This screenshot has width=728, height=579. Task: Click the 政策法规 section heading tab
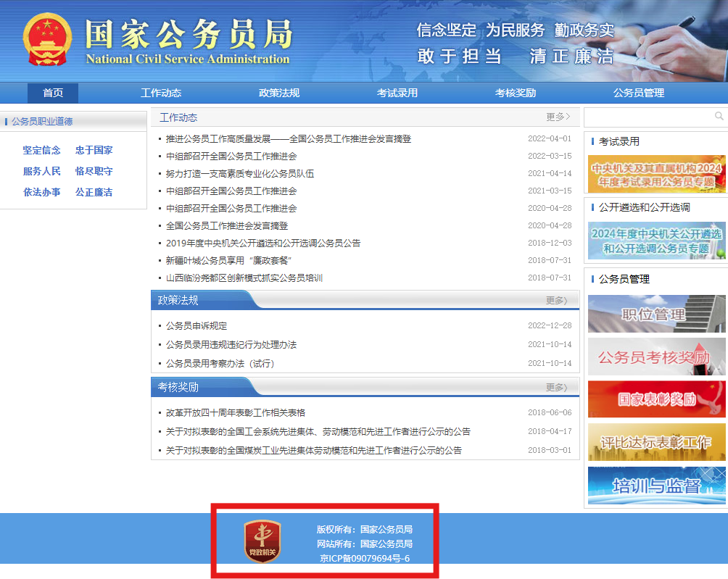pyautogui.click(x=178, y=300)
